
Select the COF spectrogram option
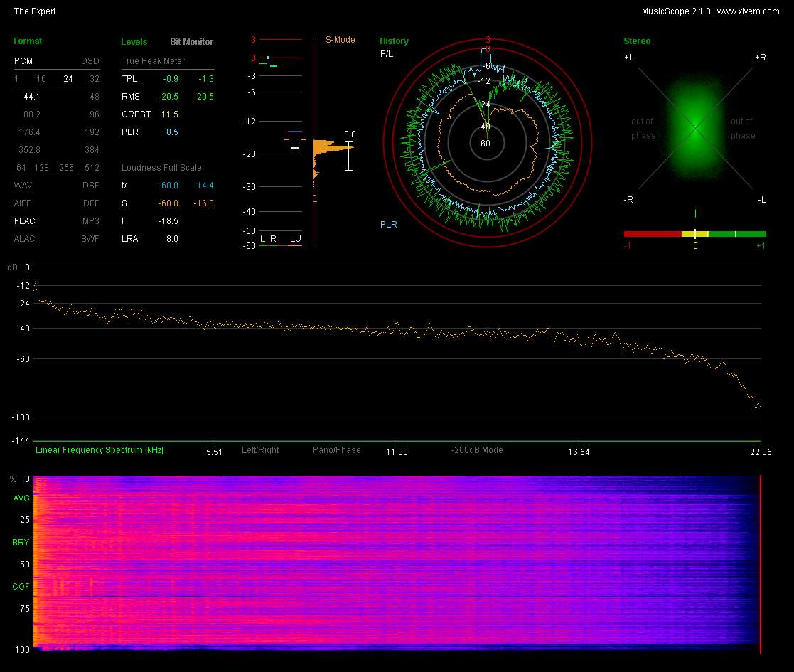click(x=21, y=587)
